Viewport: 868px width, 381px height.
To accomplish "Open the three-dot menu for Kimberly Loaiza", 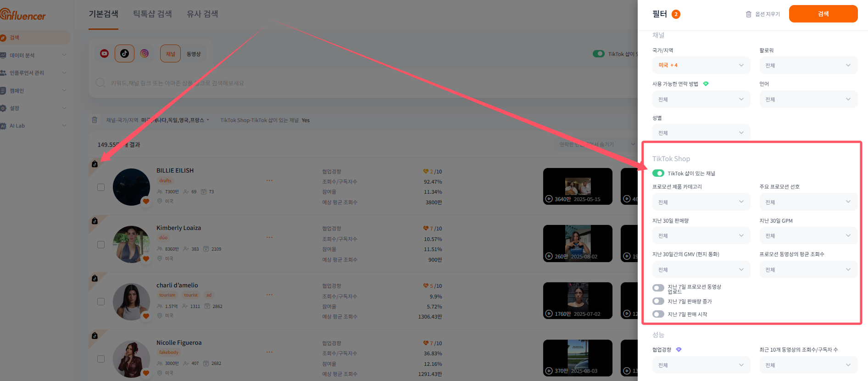I will (x=269, y=237).
